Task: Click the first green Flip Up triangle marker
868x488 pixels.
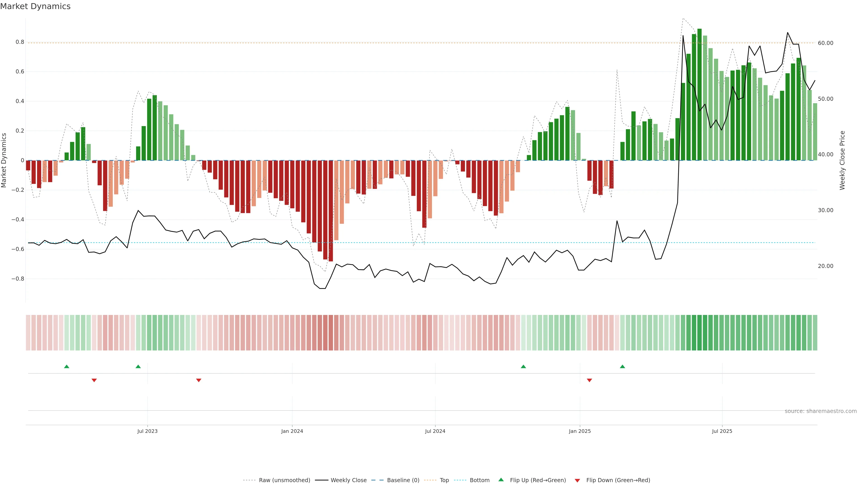Action: pyautogui.click(x=67, y=366)
